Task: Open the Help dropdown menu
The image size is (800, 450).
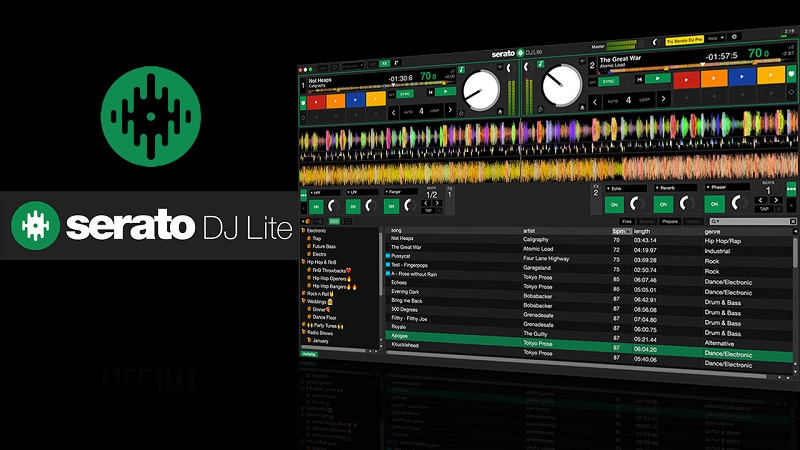Action: tap(715, 38)
